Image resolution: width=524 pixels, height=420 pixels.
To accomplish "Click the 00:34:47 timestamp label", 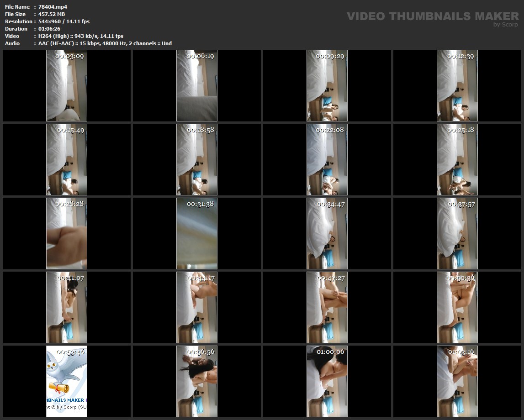I will coord(331,204).
